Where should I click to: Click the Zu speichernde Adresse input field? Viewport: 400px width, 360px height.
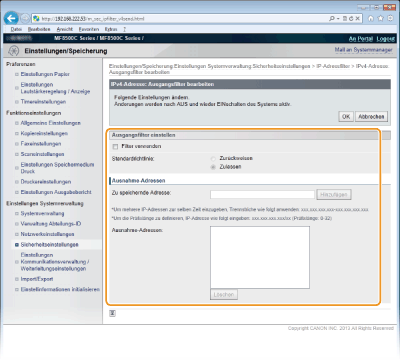point(262,194)
